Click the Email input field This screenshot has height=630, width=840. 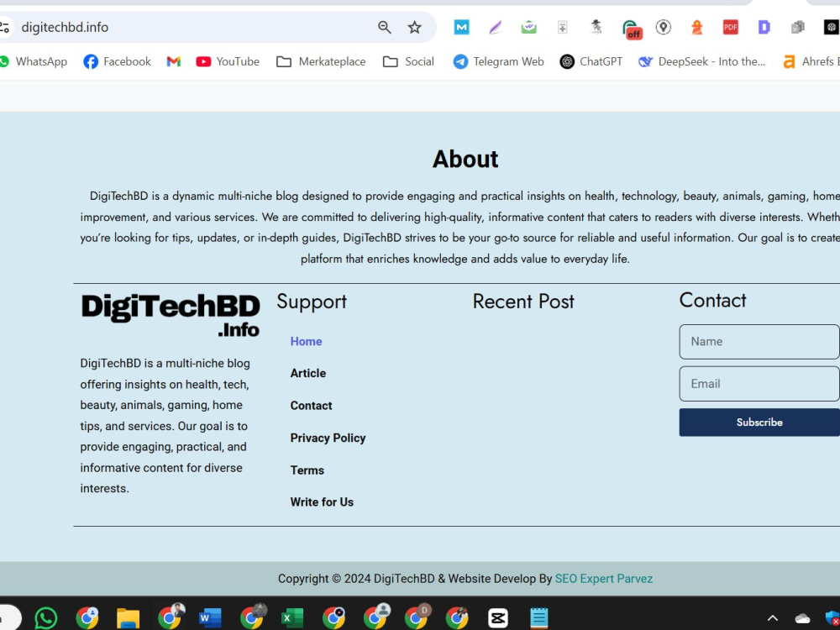[x=759, y=383]
